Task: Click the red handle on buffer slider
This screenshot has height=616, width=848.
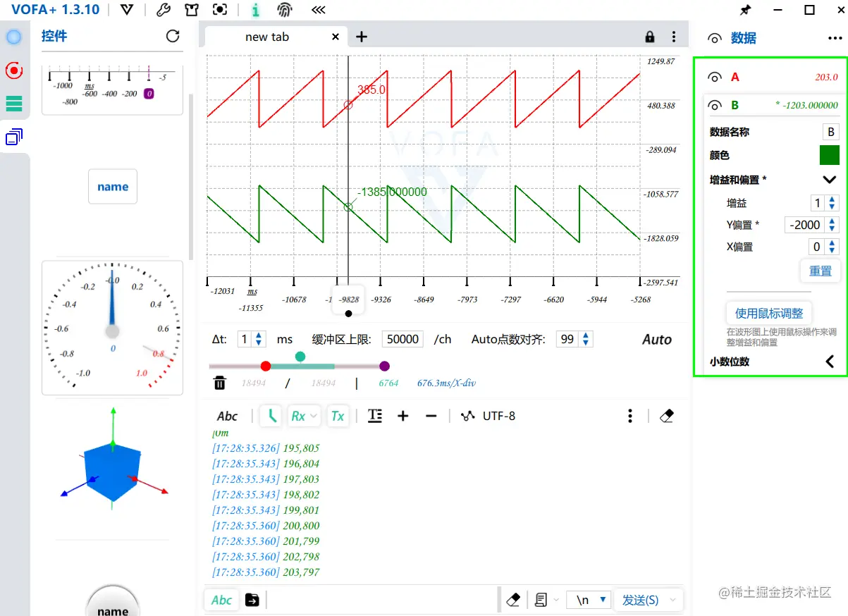Action: (x=266, y=366)
